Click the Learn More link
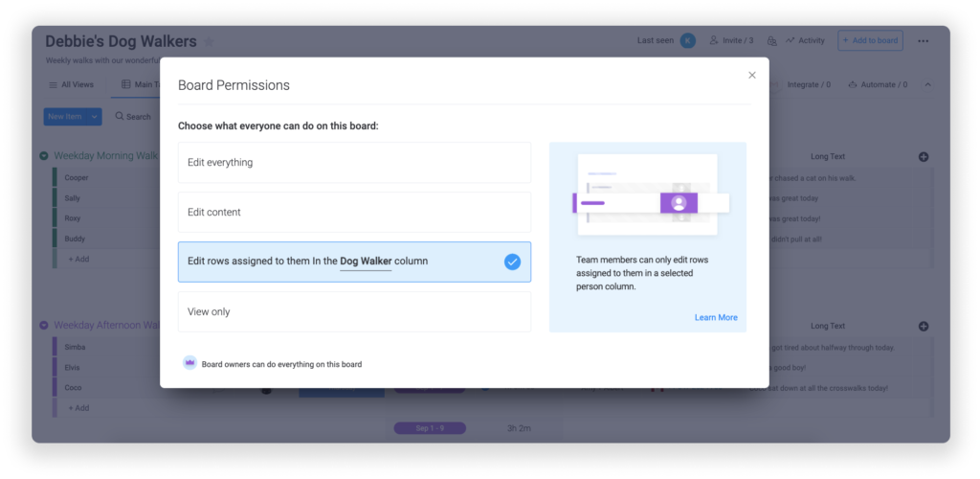Screen dimensions: 980x479 coord(715,318)
